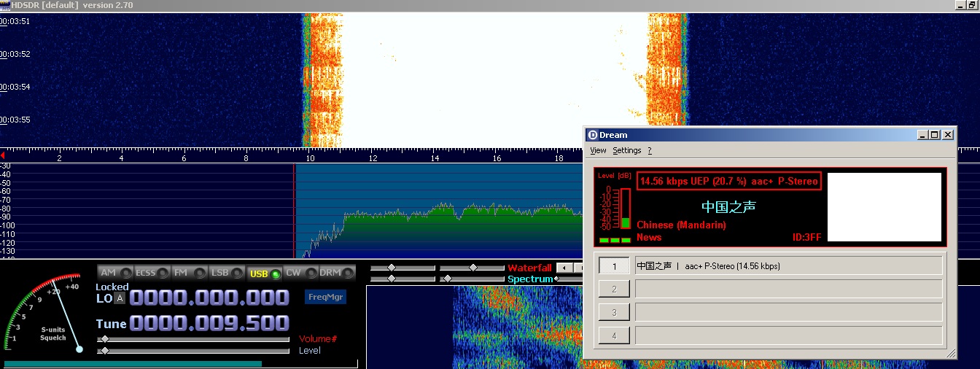Screen dimensions: 980x369
Task: Open the ? help menu in Dream
Action: coord(650,150)
